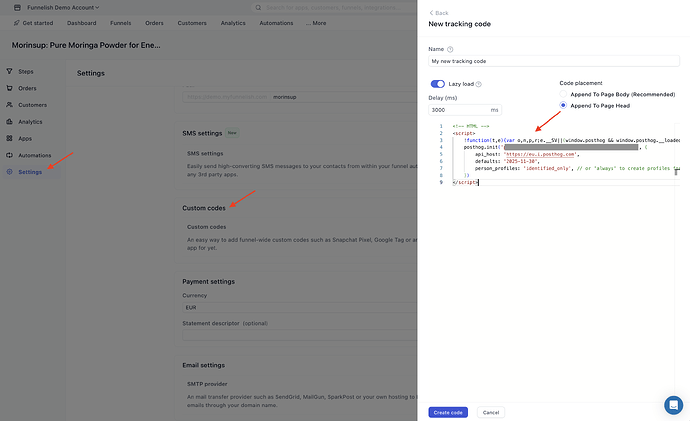Click the help icon next to Name
The height and width of the screenshot is (421, 690).
(450, 49)
